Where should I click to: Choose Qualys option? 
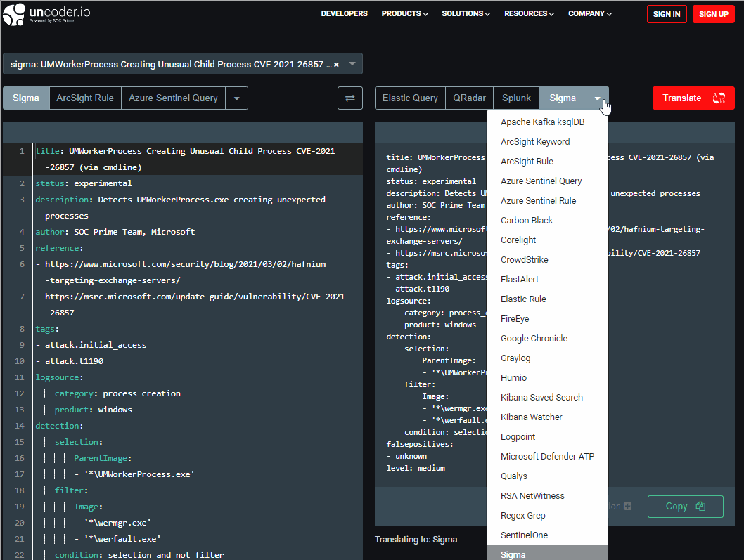click(x=548, y=476)
